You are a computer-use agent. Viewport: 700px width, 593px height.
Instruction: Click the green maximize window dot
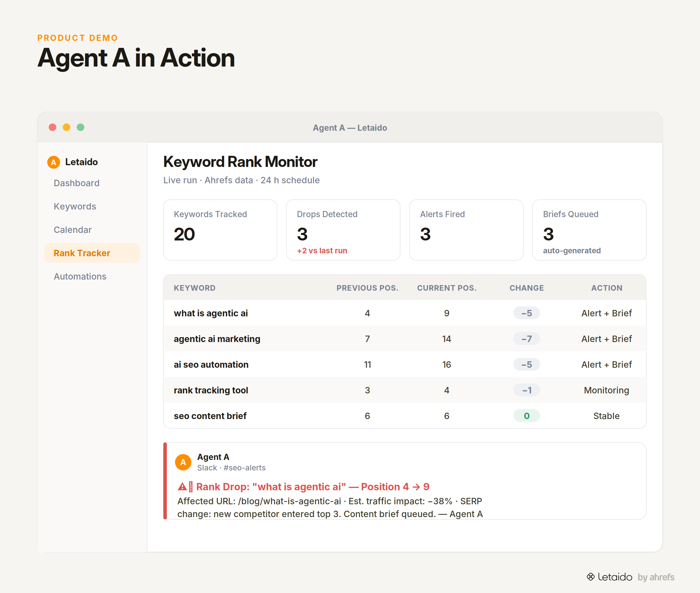[80, 128]
